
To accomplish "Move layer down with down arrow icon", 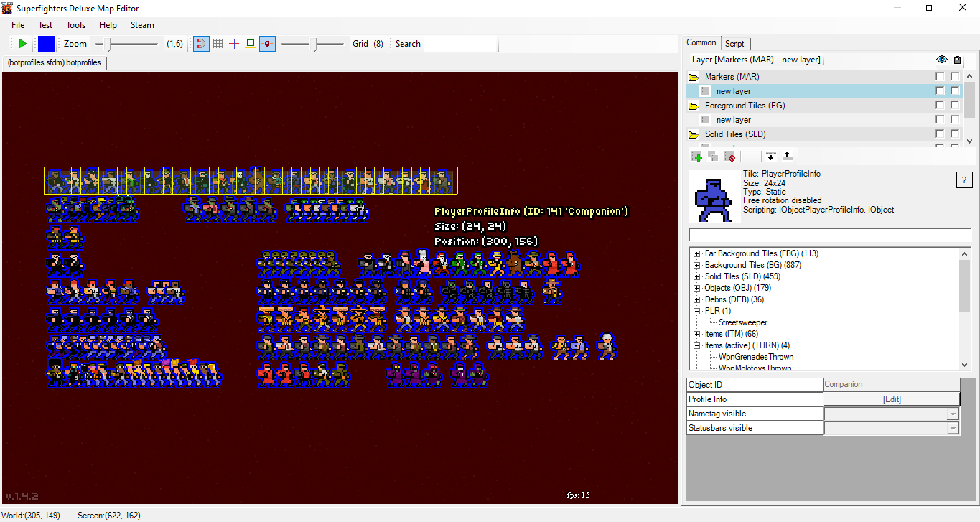I will tap(771, 156).
